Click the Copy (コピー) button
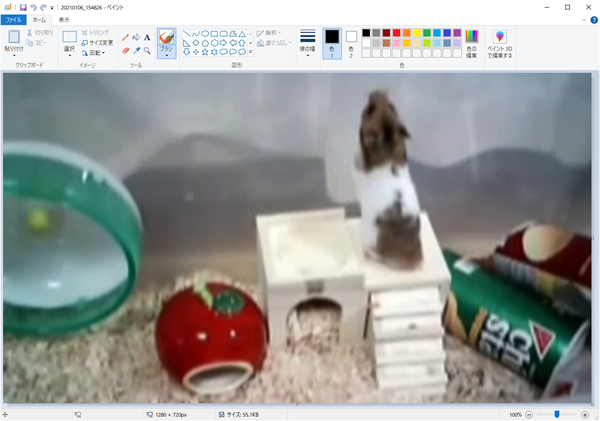The image size is (600, 421). point(37,43)
